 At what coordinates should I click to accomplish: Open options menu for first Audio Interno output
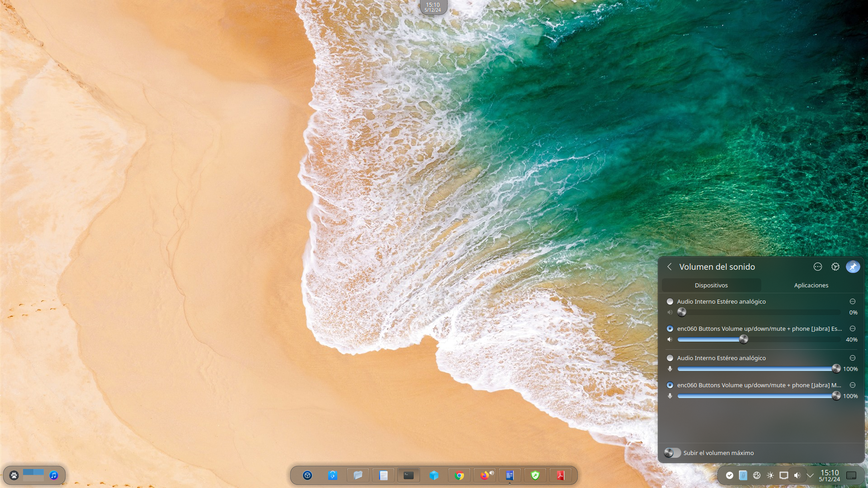click(x=853, y=301)
